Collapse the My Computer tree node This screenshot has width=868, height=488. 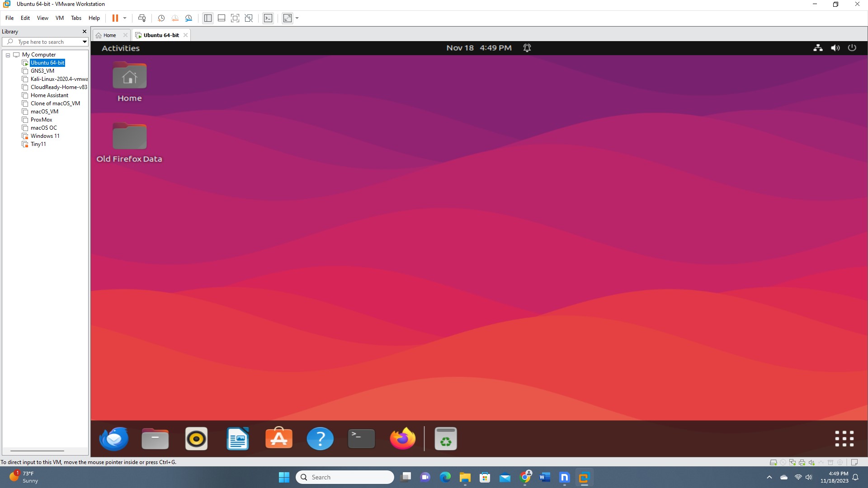click(8, 55)
